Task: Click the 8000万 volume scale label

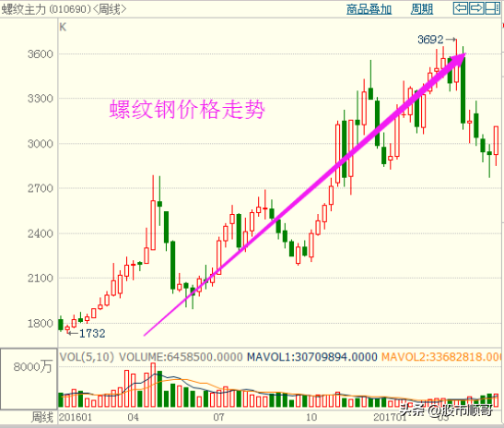Action: 33,367
